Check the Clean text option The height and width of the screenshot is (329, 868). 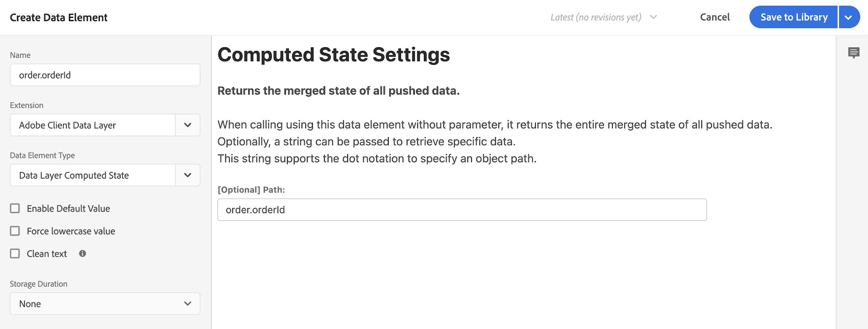click(x=15, y=254)
